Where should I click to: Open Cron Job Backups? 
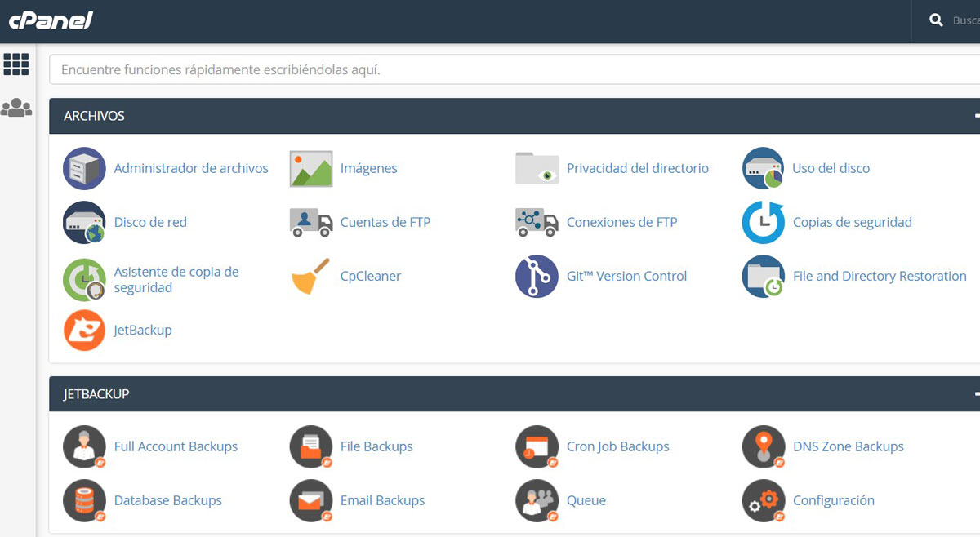coord(617,446)
